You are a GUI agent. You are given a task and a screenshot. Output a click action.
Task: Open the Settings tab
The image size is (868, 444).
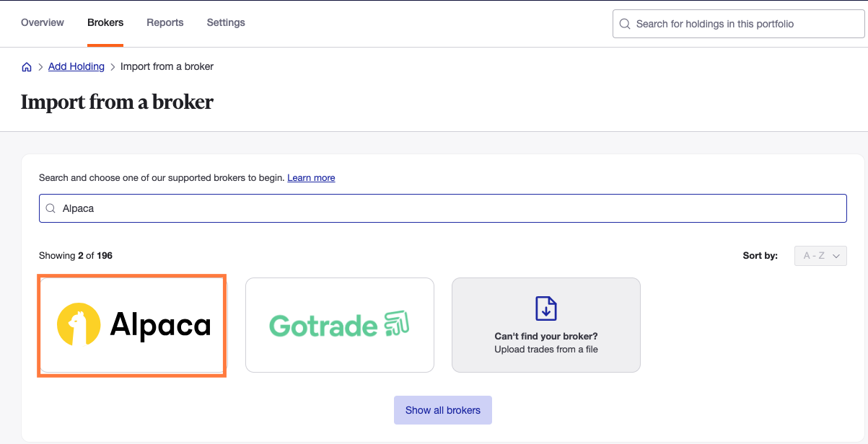226,22
